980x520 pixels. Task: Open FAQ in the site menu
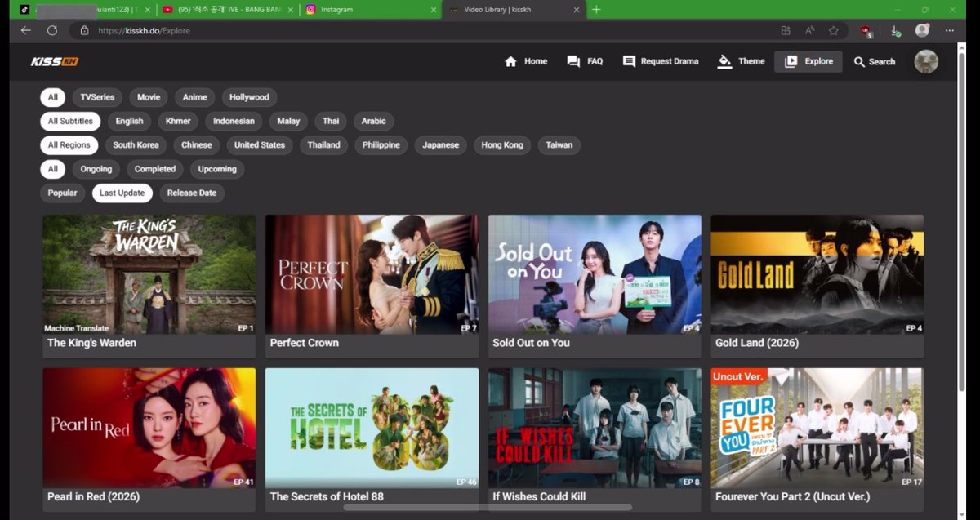point(585,61)
